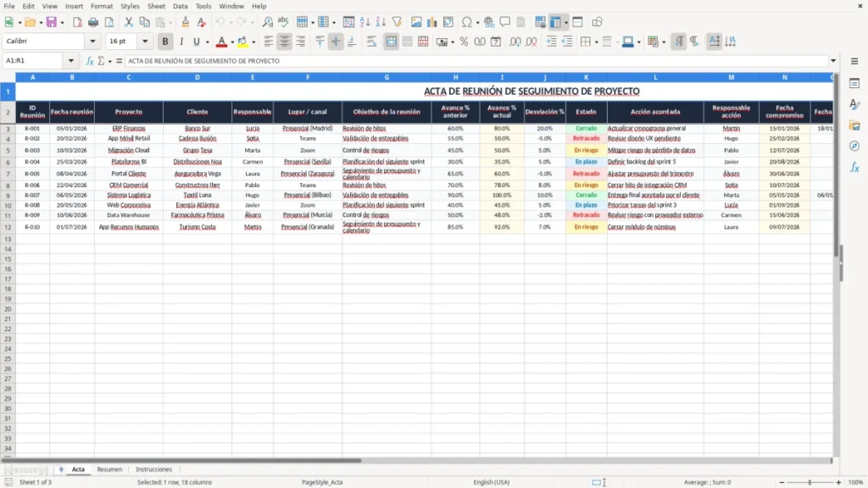Apply the yellow background color swatch
Image resolution: width=868 pixels, height=488 pixels.
coord(242,42)
